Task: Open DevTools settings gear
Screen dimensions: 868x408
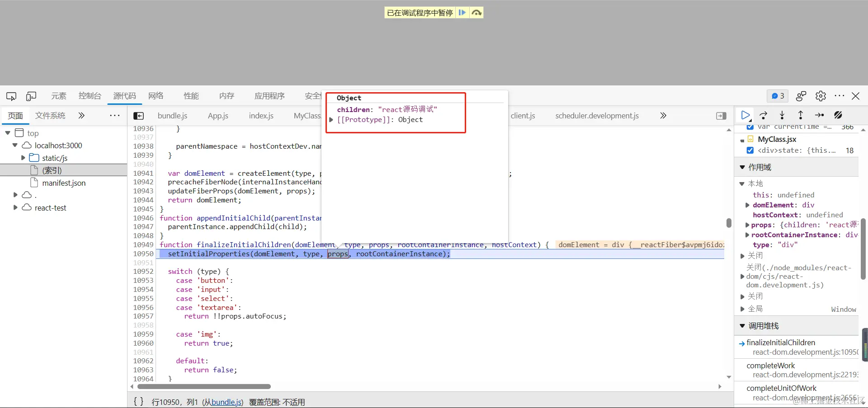Action: (x=821, y=96)
